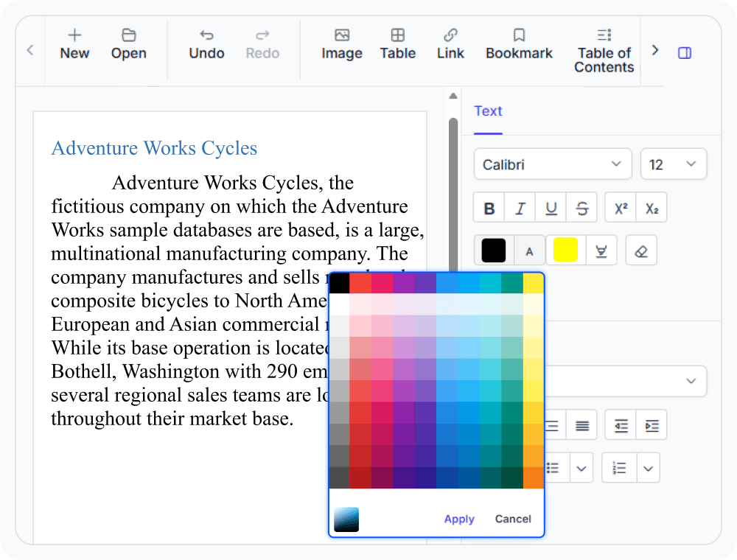The image size is (737, 560).
Task: Toggle Bold formatting
Action: [489, 208]
